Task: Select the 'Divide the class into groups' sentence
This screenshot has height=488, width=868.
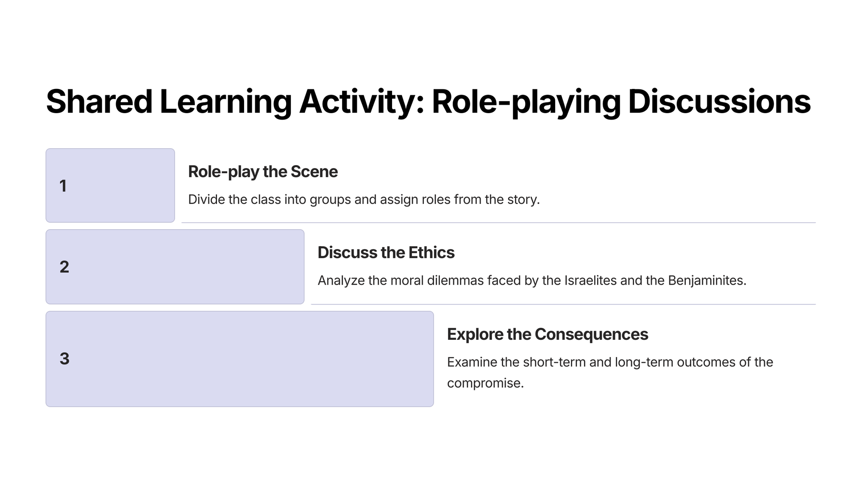Action: [x=364, y=200]
